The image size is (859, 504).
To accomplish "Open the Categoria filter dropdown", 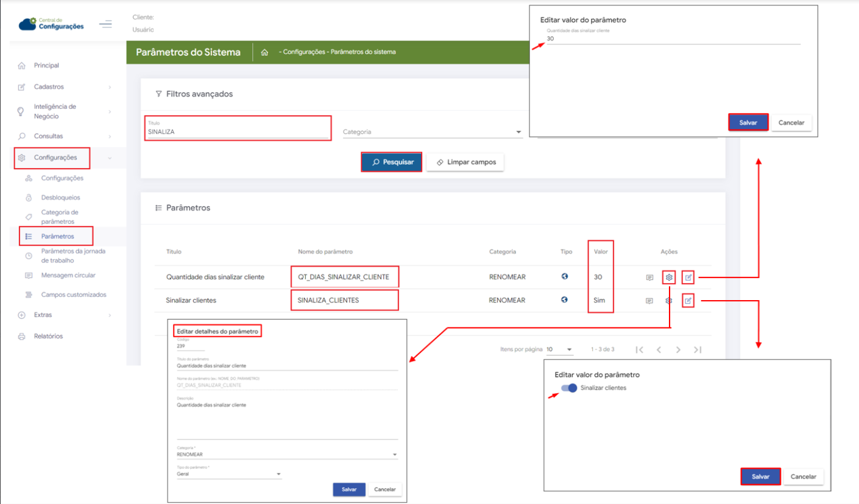I will pyautogui.click(x=433, y=132).
